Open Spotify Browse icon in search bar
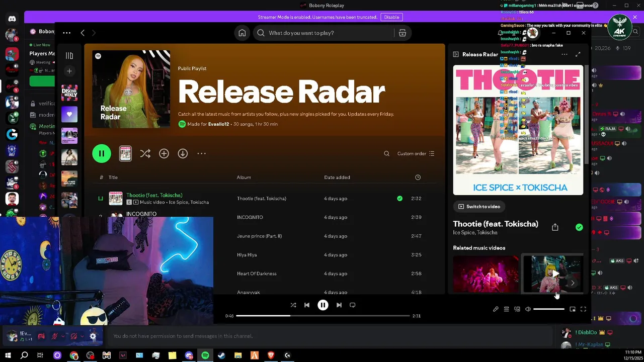 (x=402, y=33)
